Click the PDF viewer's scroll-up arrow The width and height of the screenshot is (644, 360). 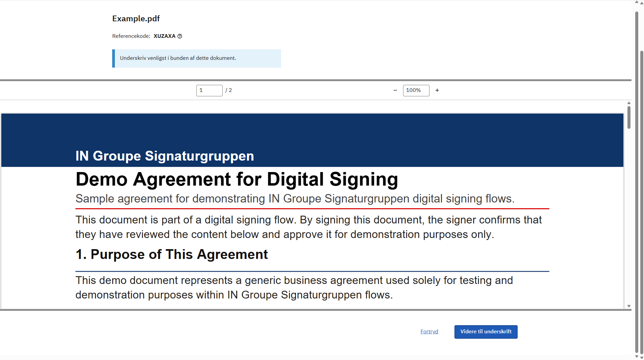[629, 103]
